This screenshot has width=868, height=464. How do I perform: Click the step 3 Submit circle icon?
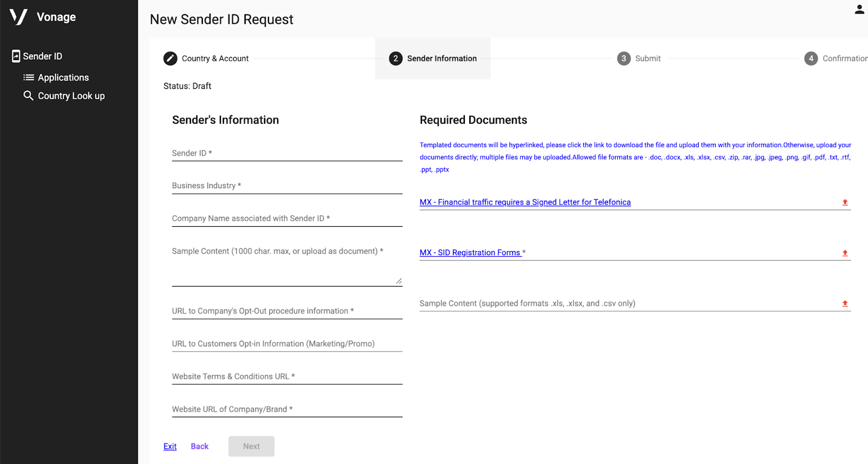pos(624,59)
